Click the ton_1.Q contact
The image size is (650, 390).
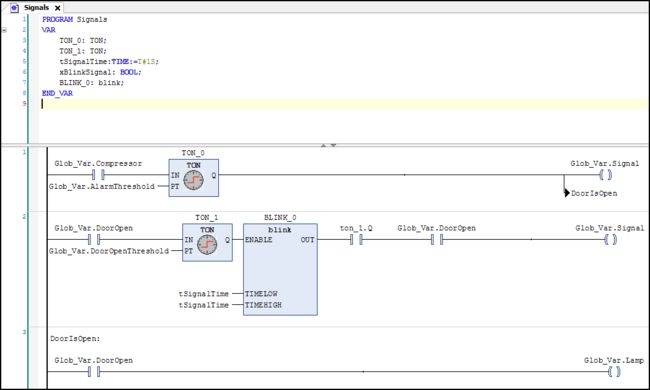tap(356, 240)
